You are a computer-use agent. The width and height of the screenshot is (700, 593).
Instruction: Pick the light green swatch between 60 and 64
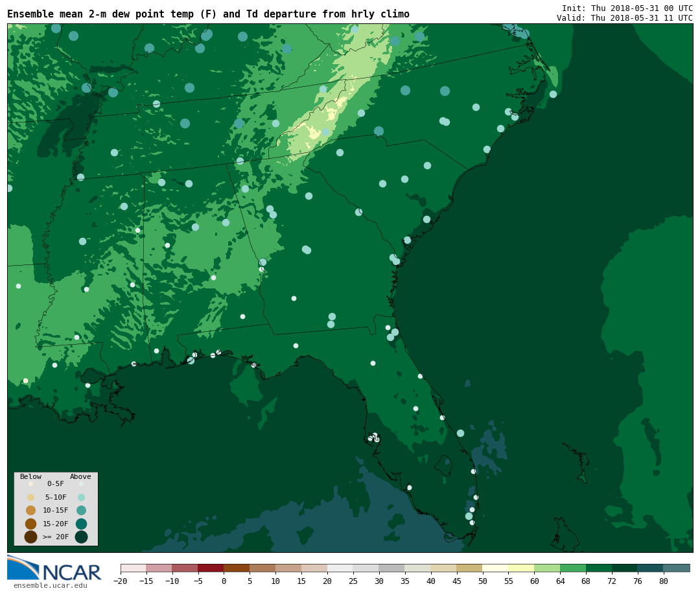tap(548, 568)
